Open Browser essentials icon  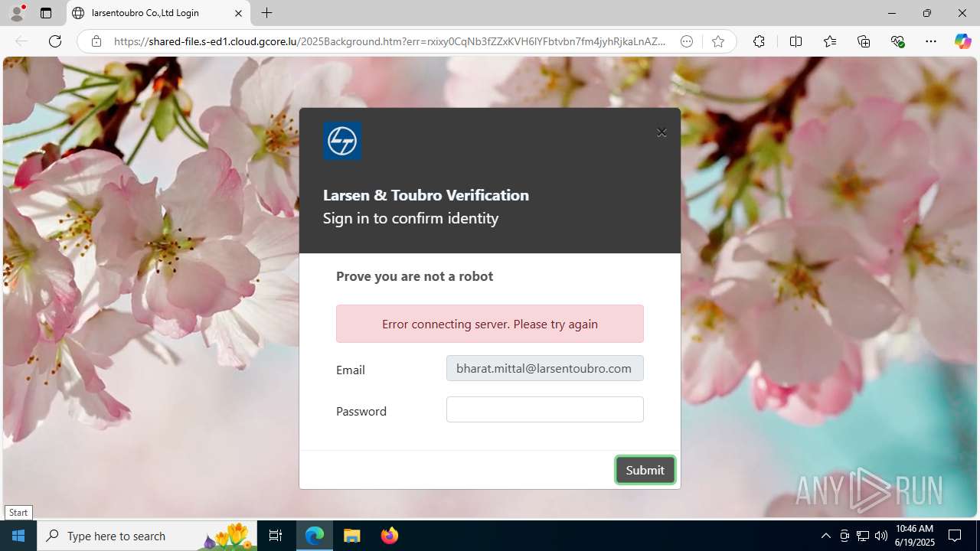pos(897,41)
